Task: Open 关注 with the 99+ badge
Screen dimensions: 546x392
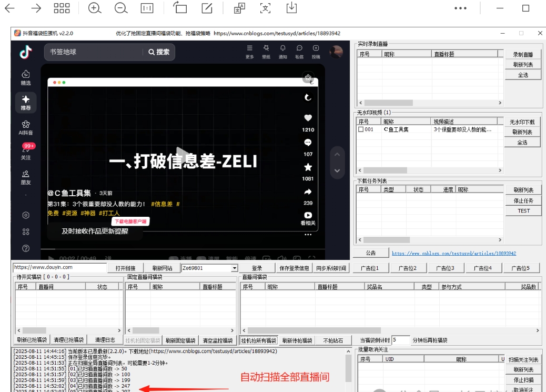Action: [26, 152]
